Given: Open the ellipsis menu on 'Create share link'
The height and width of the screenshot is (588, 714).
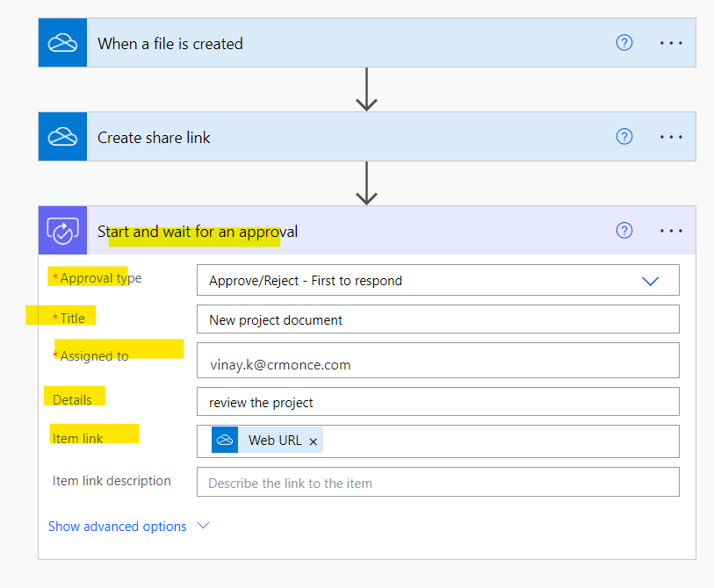Looking at the screenshot, I should tap(671, 137).
